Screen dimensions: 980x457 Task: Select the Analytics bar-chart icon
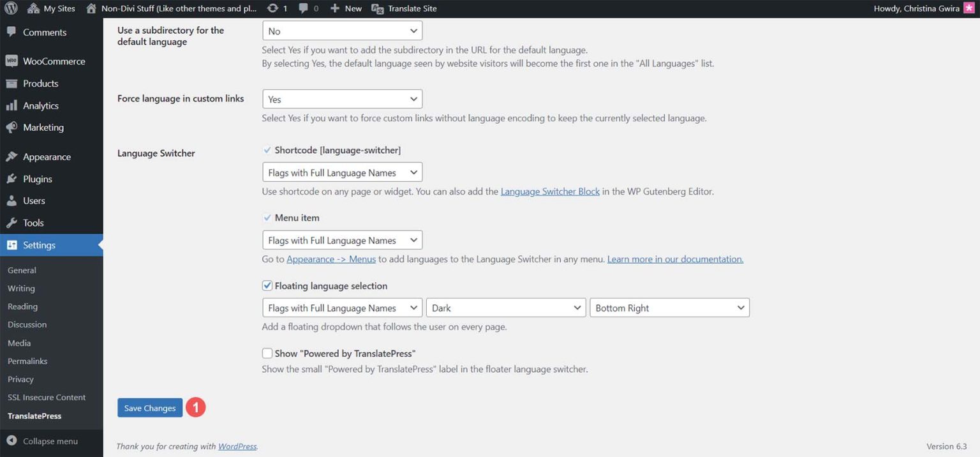tap(11, 105)
